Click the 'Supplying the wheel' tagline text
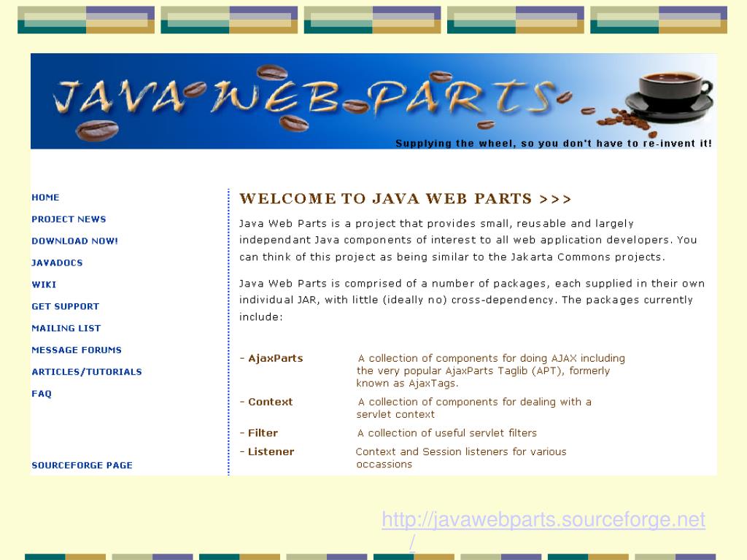Image resolution: width=747 pixels, height=560 pixels. [554, 144]
